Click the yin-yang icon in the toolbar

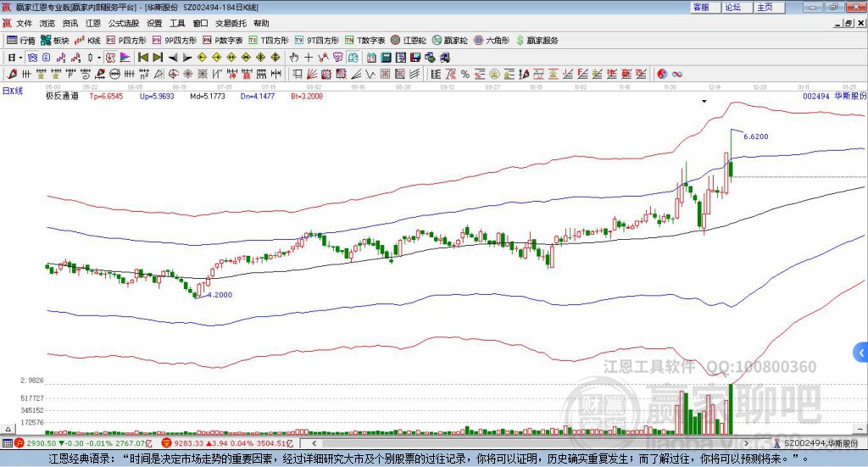click(x=662, y=74)
